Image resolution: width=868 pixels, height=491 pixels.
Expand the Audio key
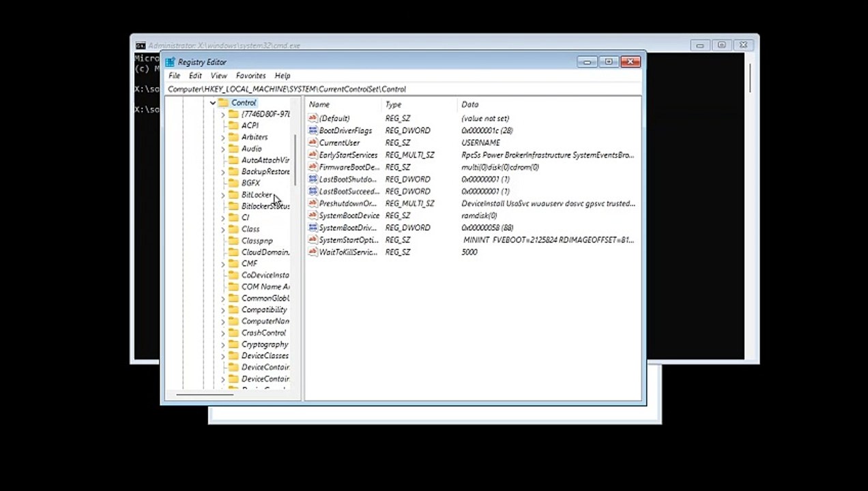click(222, 149)
